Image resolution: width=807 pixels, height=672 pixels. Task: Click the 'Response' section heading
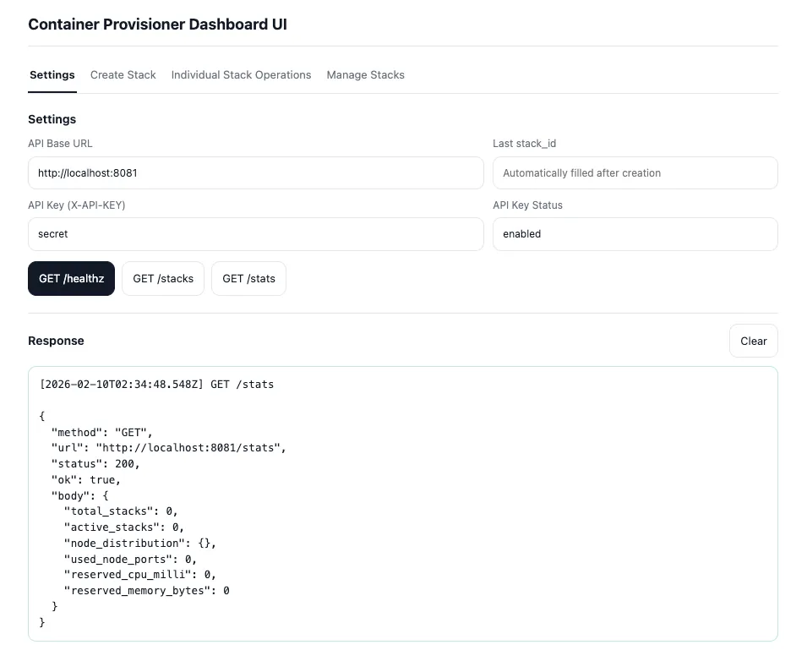click(x=56, y=341)
